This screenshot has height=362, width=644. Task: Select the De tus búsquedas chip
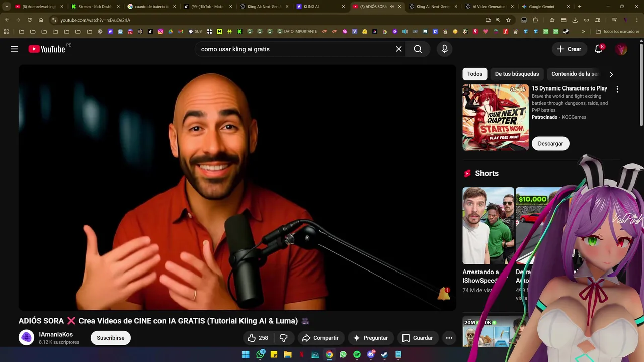click(517, 74)
